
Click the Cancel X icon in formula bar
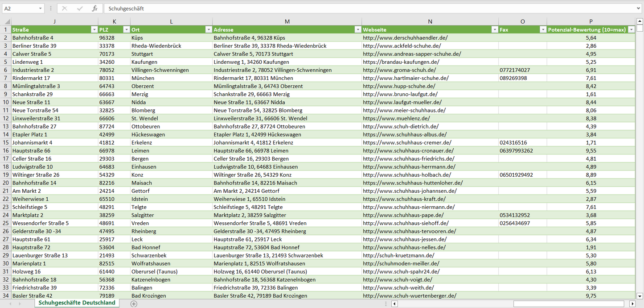click(x=65, y=8)
